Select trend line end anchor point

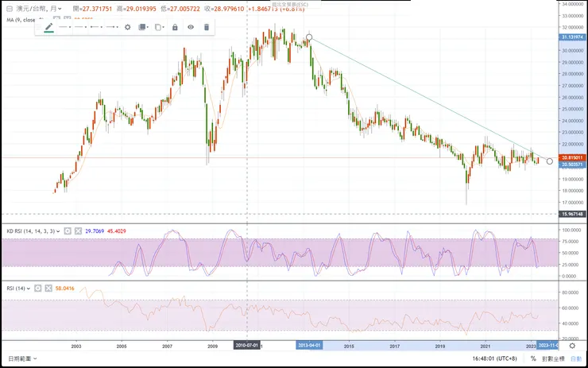549,161
